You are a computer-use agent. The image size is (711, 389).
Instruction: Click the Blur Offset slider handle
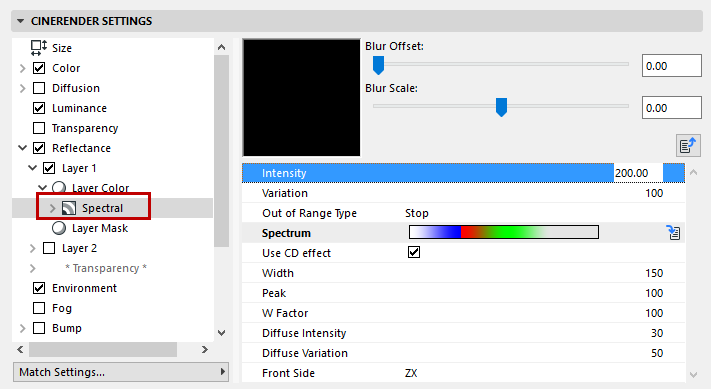(x=378, y=65)
